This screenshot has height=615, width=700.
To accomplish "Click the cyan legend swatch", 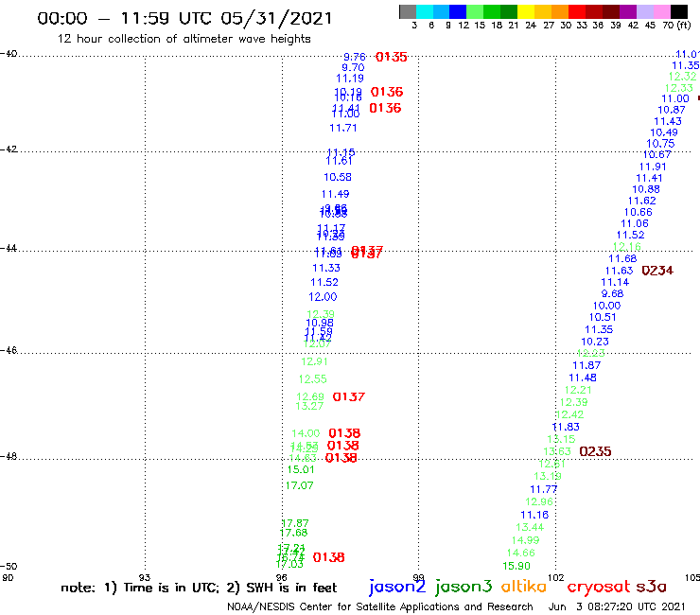I will pyautogui.click(x=425, y=11).
